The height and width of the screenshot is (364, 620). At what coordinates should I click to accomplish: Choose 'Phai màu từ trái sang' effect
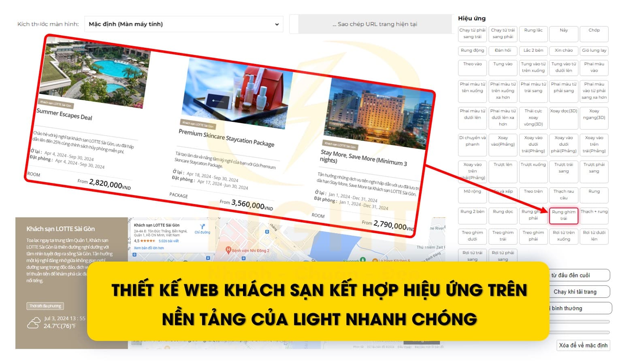click(x=533, y=91)
